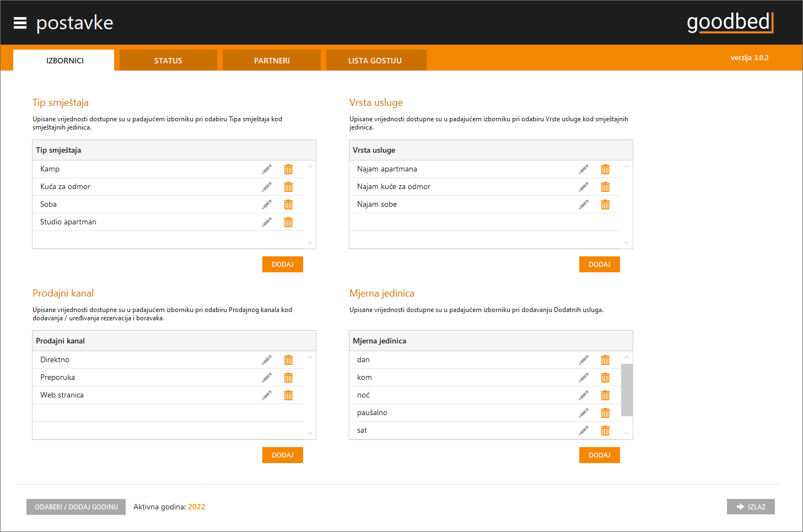Edit Kuća za odmor entry

coord(267,187)
